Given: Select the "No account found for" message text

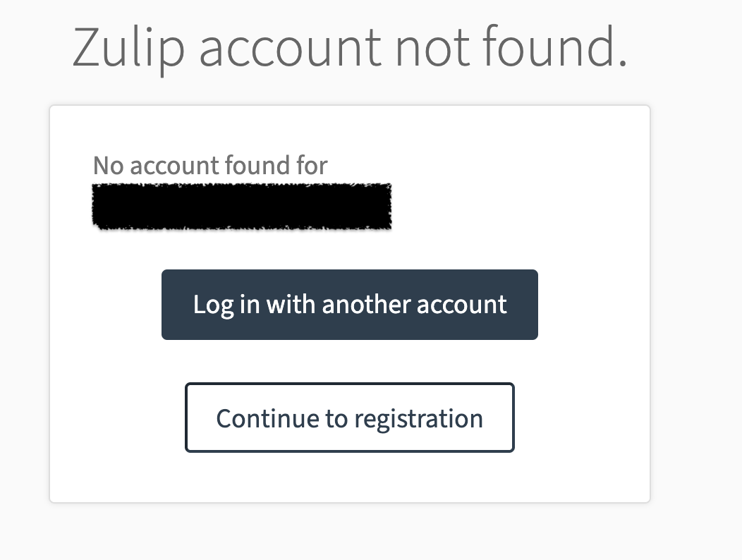Looking at the screenshot, I should (x=210, y=166).
